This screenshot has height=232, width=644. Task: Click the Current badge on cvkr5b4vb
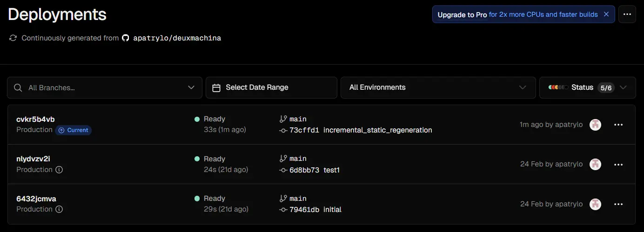point(74,130)
